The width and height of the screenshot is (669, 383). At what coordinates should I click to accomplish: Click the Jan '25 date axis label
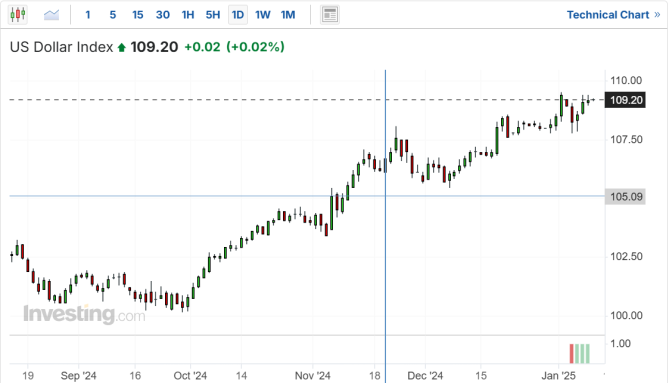[x=558, y=376]
